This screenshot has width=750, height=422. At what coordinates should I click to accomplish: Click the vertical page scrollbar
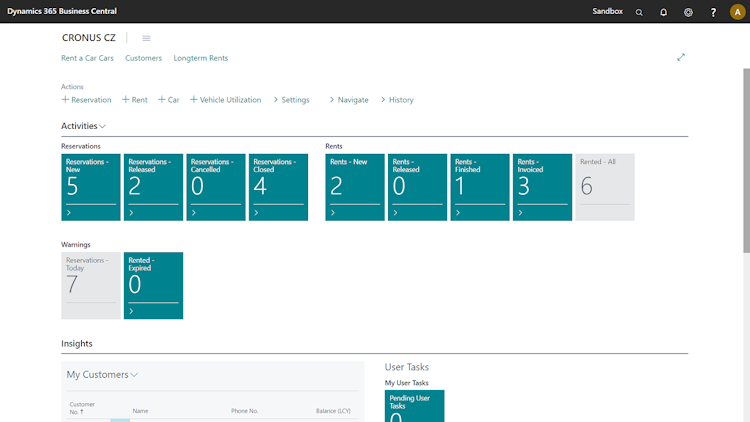click(746, 160)
